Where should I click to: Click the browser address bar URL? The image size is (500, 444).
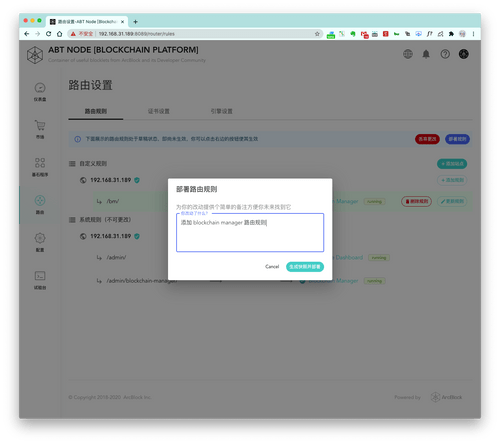click(137, 34)
